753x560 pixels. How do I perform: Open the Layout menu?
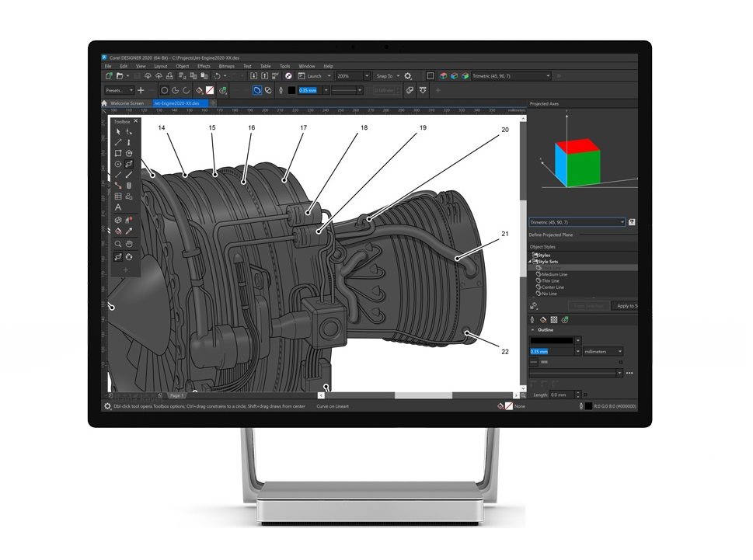click(161, 66)
